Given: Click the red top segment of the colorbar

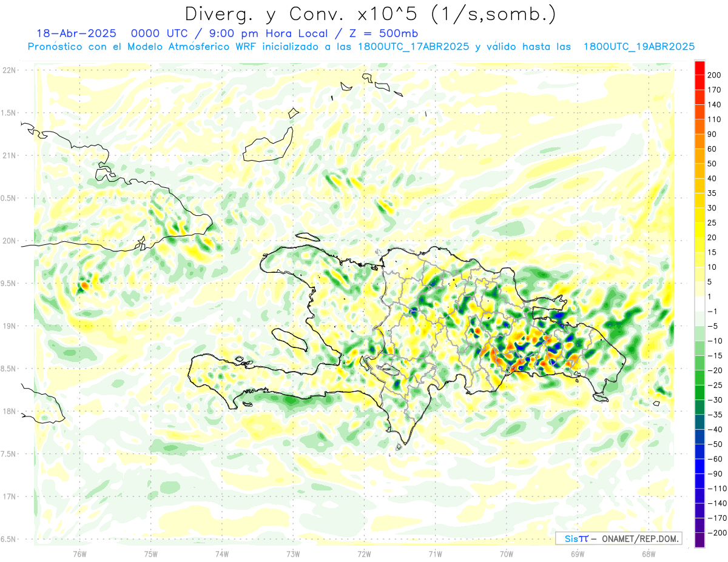Looking at the screenshot, I should [699, 68].
